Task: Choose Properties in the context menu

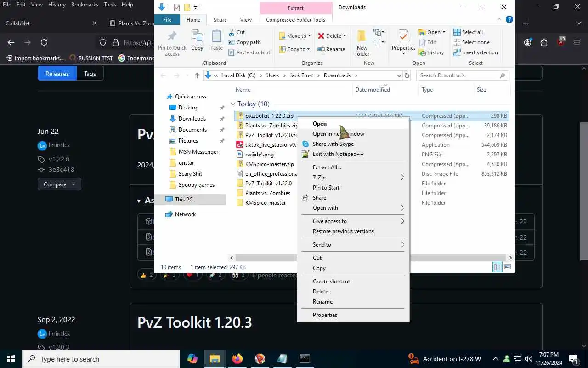Action: (353, 315)
